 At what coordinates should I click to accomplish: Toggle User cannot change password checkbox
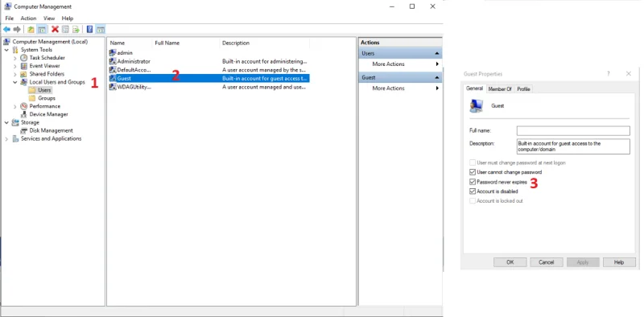(x=473, y=172)
